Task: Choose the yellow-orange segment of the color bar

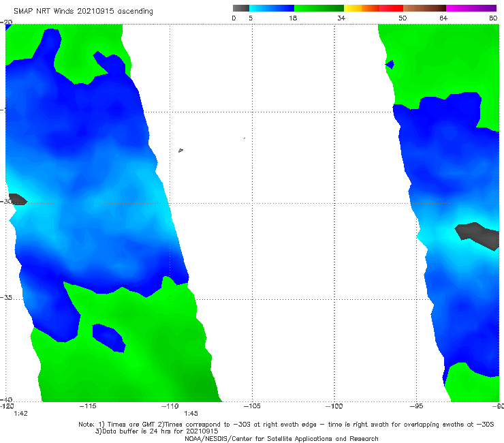Action: point(362,8)
